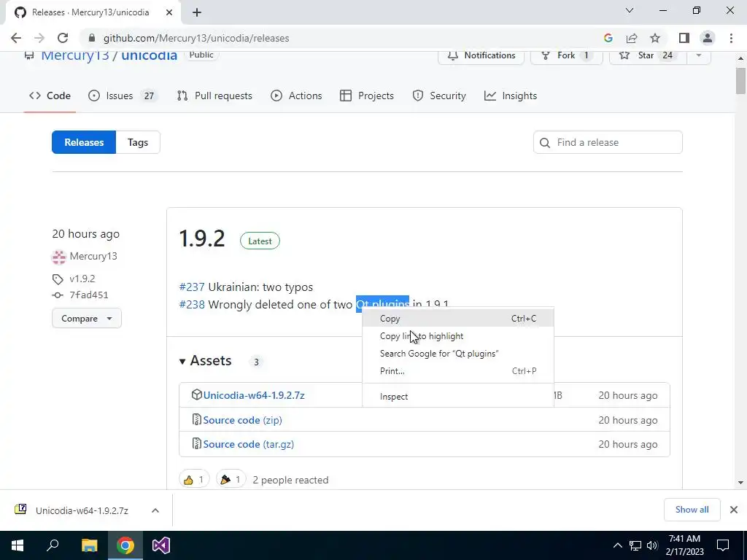The width and height of the screenshot is (747, 560).
Task: Switch to the Security tab
Action: tap(438, 96)
